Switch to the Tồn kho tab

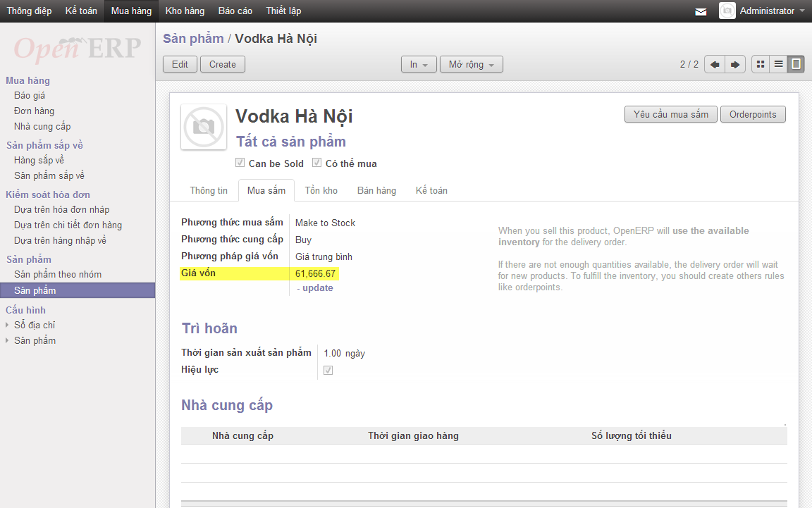point(321,190)
